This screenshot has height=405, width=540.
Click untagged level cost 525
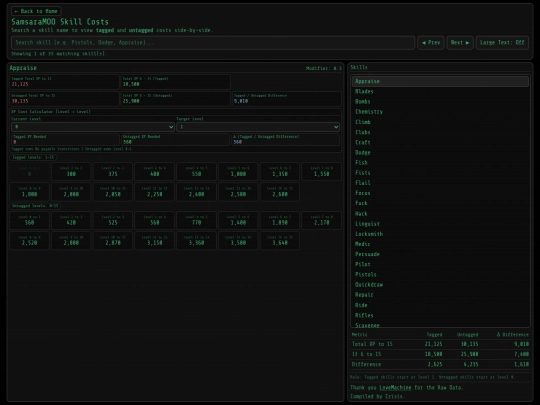pos(113,220)
